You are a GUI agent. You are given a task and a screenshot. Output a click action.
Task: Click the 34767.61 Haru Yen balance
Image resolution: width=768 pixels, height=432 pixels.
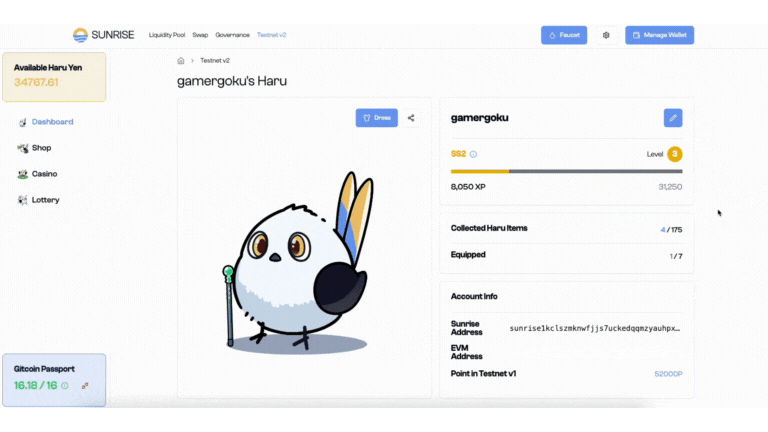pos(36,82)
